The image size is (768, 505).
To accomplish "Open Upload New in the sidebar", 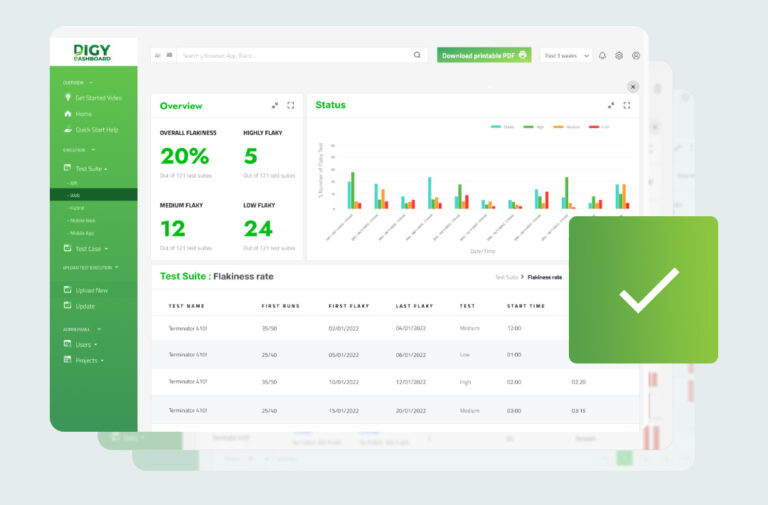I will (91, 290).
